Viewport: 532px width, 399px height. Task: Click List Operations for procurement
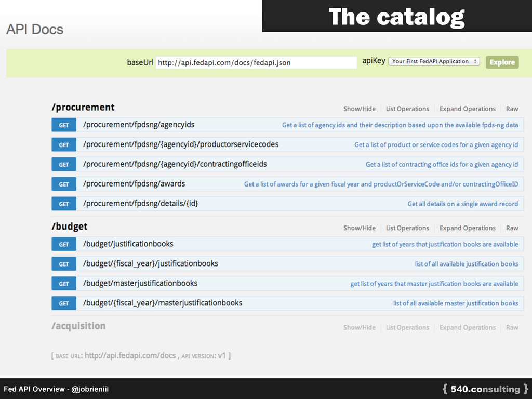407,109
